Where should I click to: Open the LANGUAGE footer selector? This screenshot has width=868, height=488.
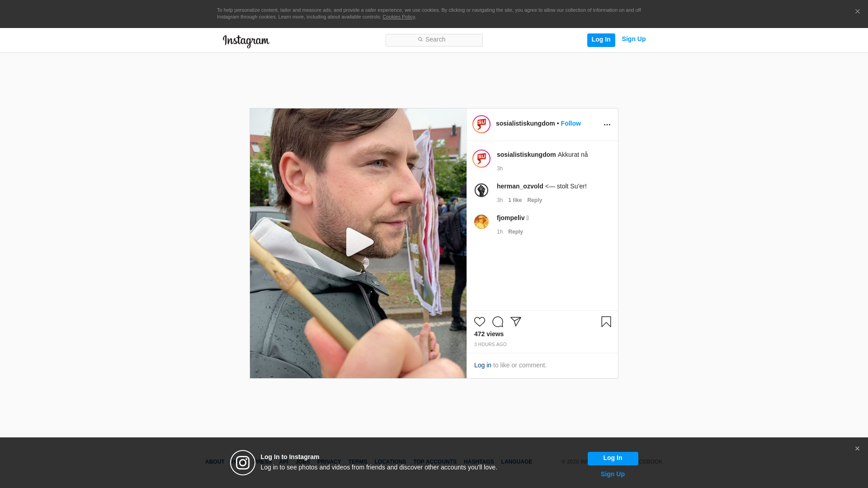tap(516, 462)
